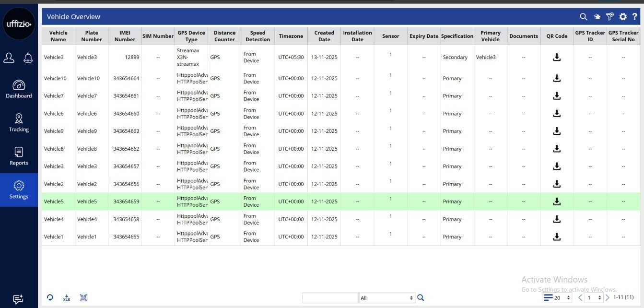Open the Tracking menu item
Screen dimensions: 644x308
(19, 123)
